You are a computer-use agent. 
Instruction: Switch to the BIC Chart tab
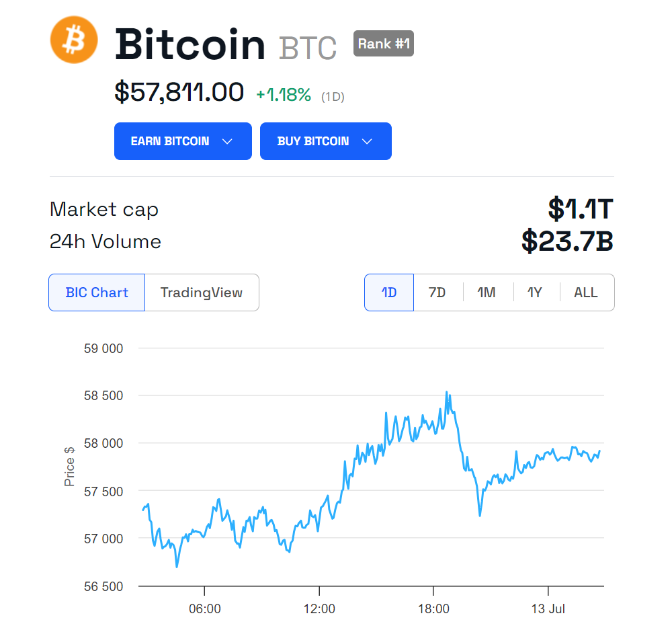(97, 292)
